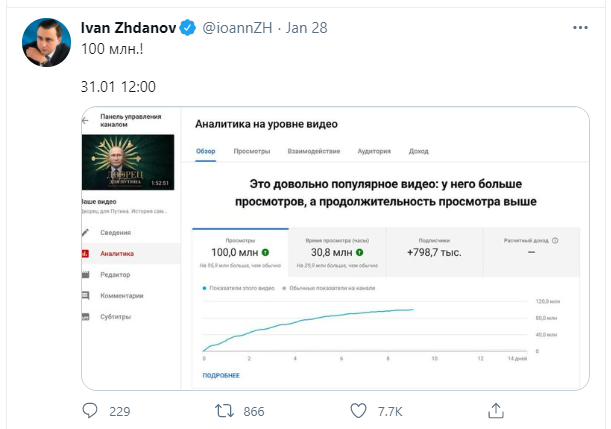The width and height of the screenshot is (611, 429).
Task: Select Сведения in the sidebar
Action: point(114,233)
